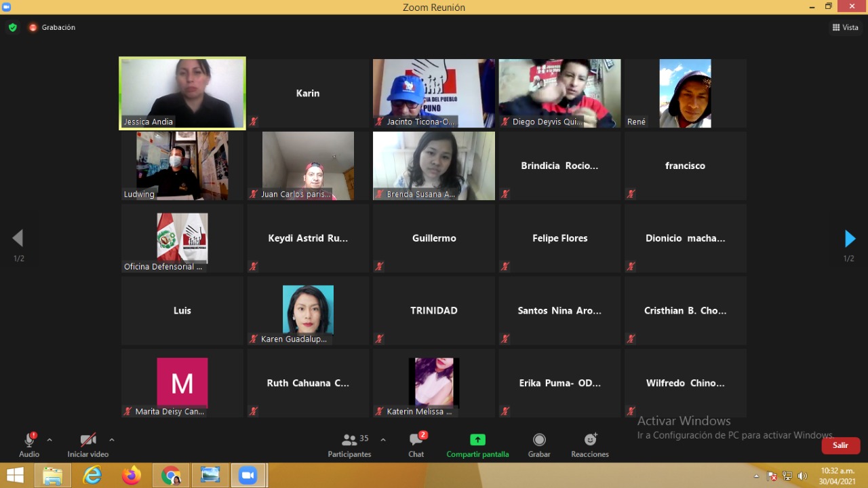Image resolution: width=868 pixels, height=488 pixels.
Task: Select Marita Deisy participant tile
Action: tap(182, 383)
